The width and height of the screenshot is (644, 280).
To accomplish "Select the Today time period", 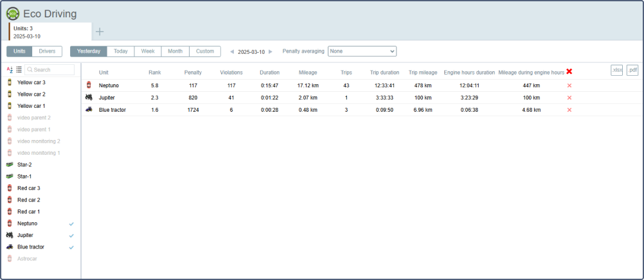I will click(121, 51).
